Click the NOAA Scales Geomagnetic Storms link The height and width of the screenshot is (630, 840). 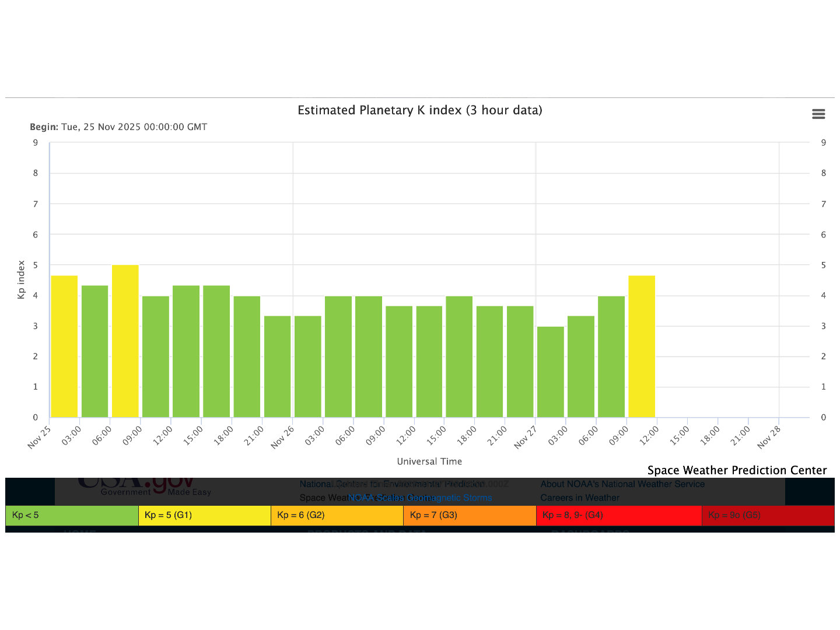coord(420,498)
